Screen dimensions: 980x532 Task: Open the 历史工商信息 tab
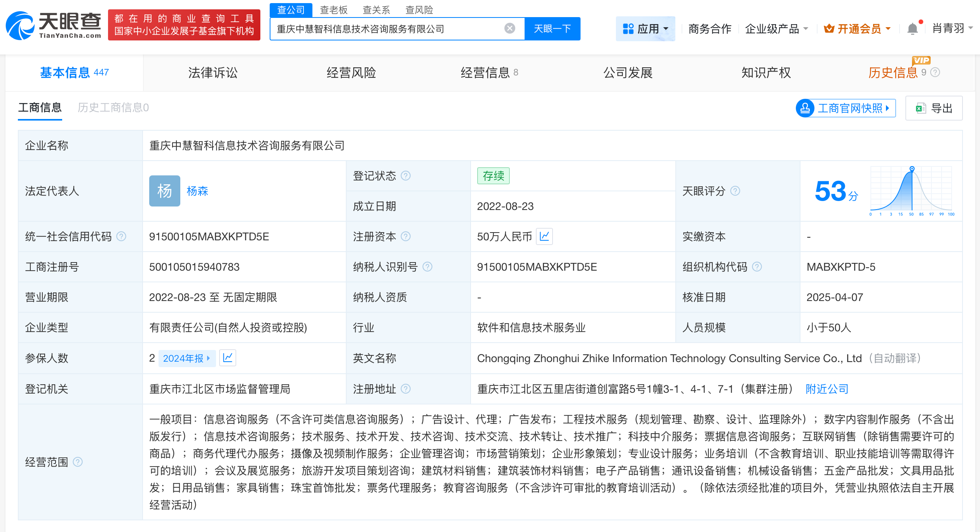click(113, 108)
